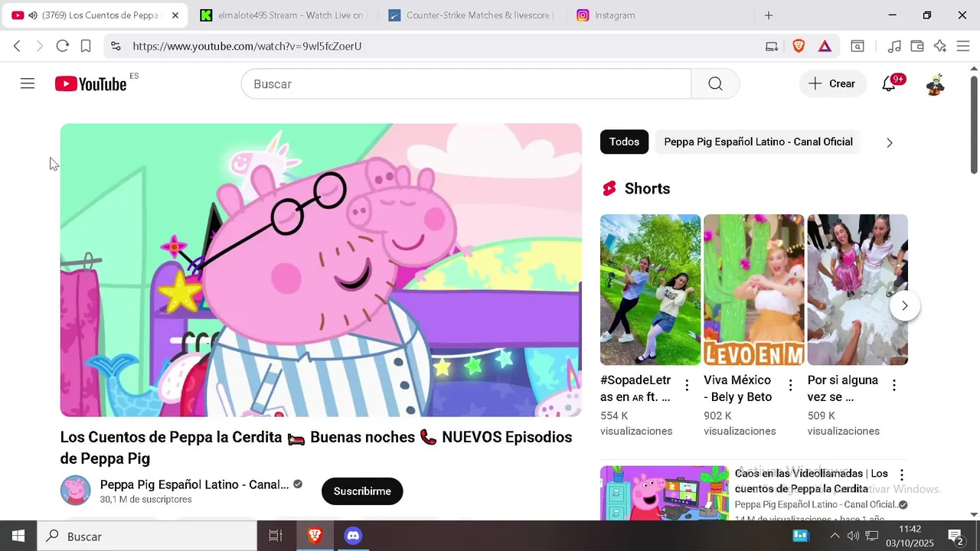Open YouTube notifications bell
The height and width of the screenshot is (551, 980).
click(x=889, y=84)
